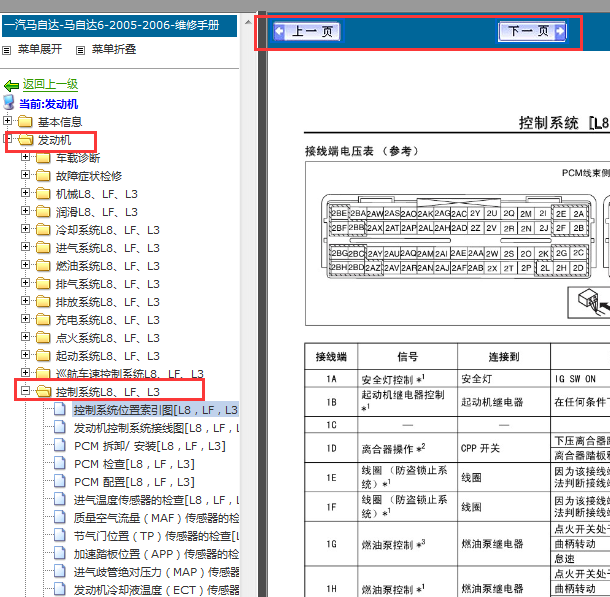Screen dimensions: 610x597
Task: Click table cell 1A in 接线端 column
Action: pos(331,379)
